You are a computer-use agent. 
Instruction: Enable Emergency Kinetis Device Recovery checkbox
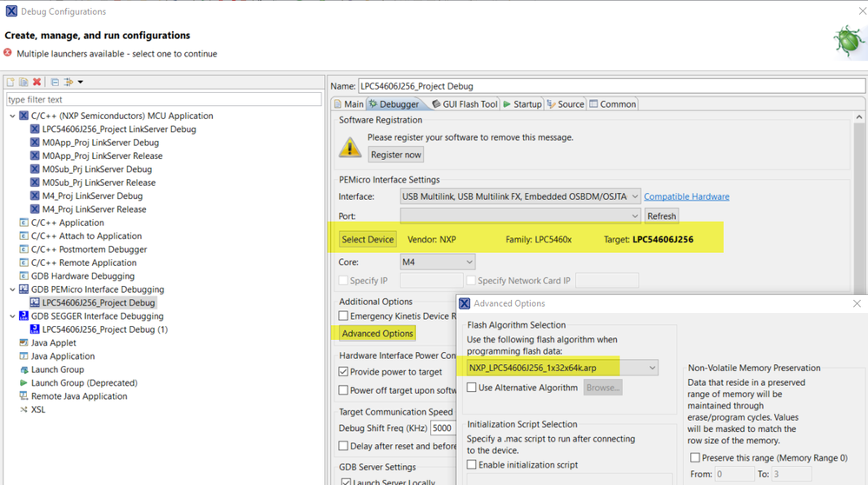click(344, 316)
